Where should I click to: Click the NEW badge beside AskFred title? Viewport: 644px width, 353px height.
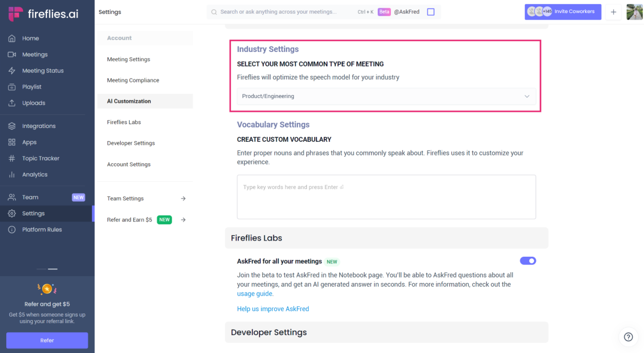(332, 262)
